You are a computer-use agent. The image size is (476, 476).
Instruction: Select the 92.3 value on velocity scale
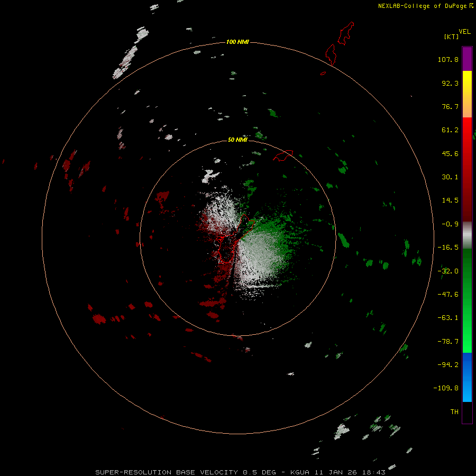pos(450,83)
